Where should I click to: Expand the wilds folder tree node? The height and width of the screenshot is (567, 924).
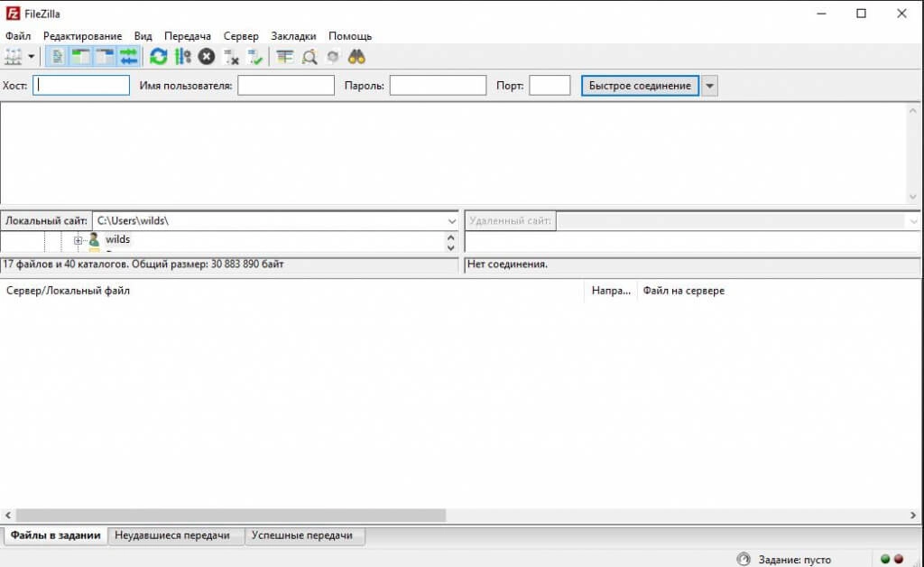click(x=78, y=240)
